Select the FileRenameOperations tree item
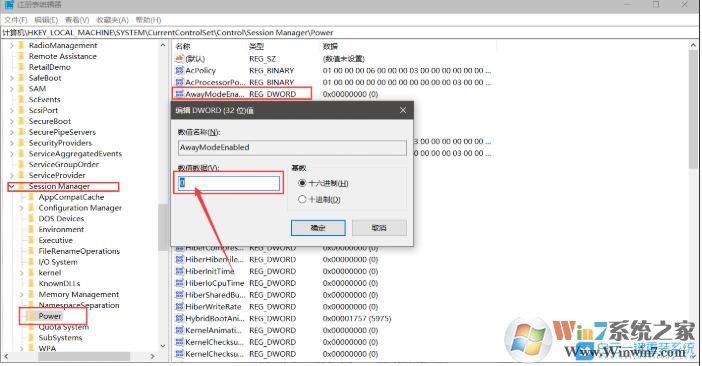Screen dimensions: 702x366 (x=79, y=251)
